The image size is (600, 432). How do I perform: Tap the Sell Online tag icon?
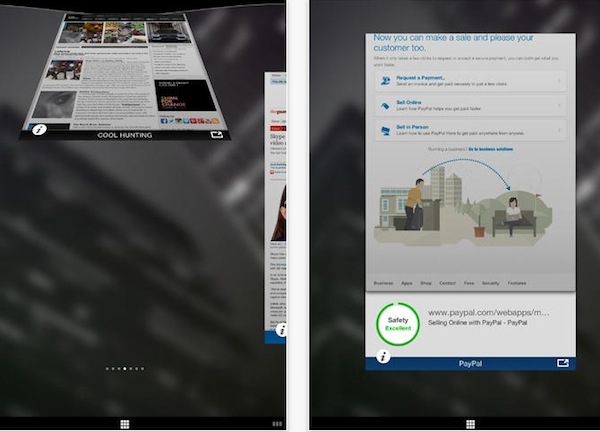pyautogui.click(x=385, y=106)
